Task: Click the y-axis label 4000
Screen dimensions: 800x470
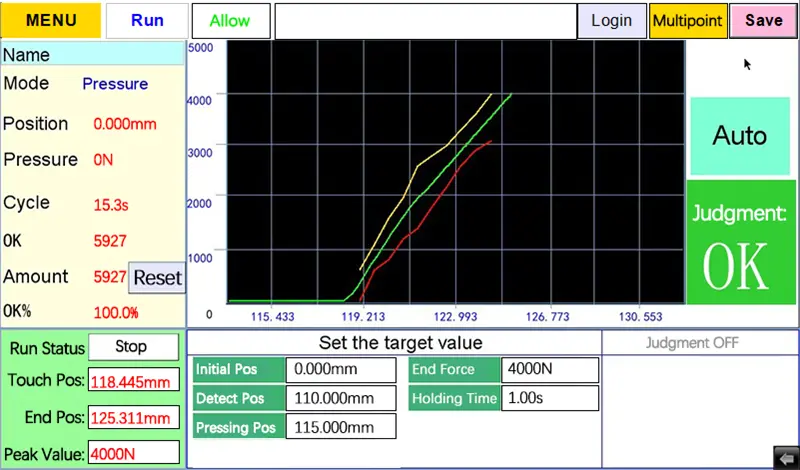Action: 199,100
